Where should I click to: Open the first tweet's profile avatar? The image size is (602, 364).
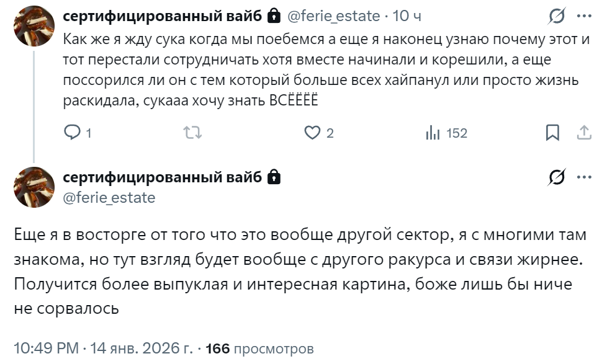[34, 25]
